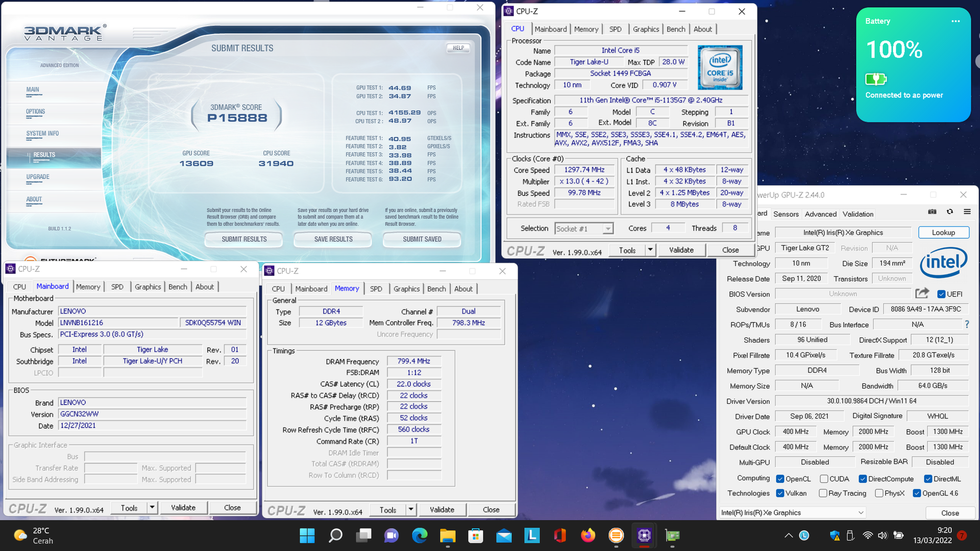Click the red notification count badge
980x551 pixels.
coord(962,535)
